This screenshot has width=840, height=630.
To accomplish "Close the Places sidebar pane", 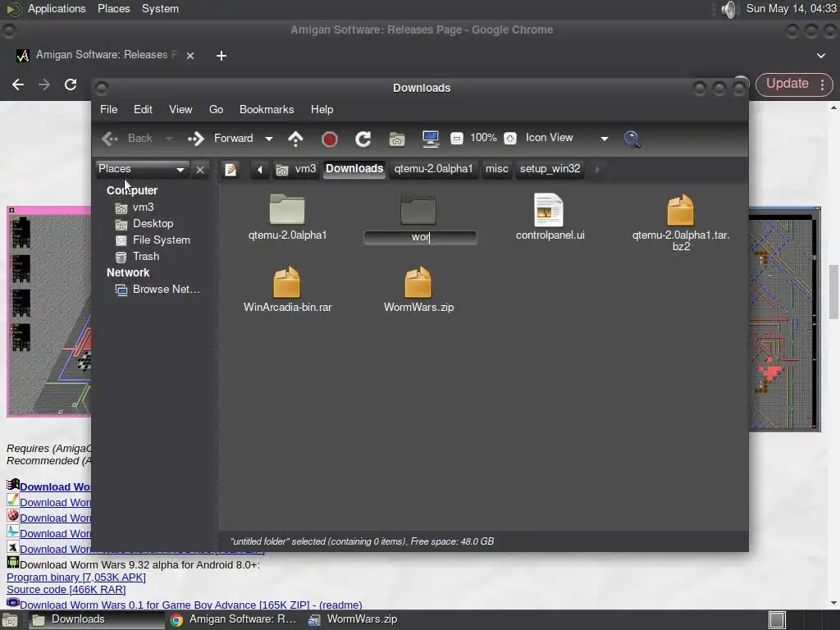I will point(200,170).
